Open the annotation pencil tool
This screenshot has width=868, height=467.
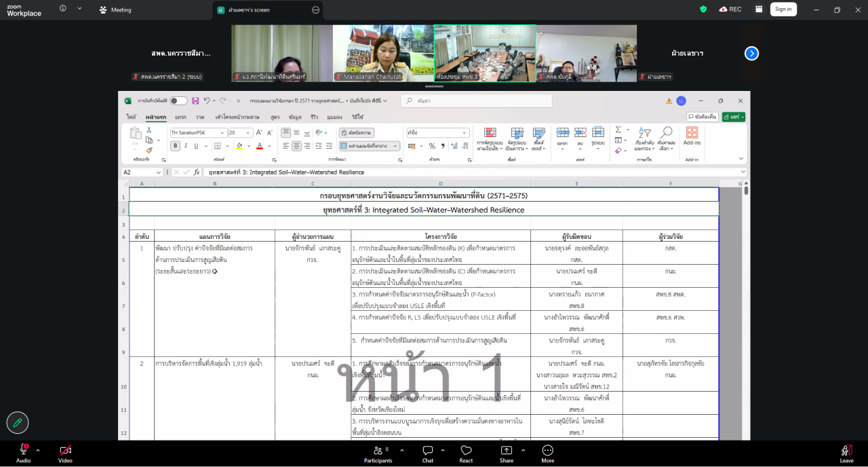18,422
